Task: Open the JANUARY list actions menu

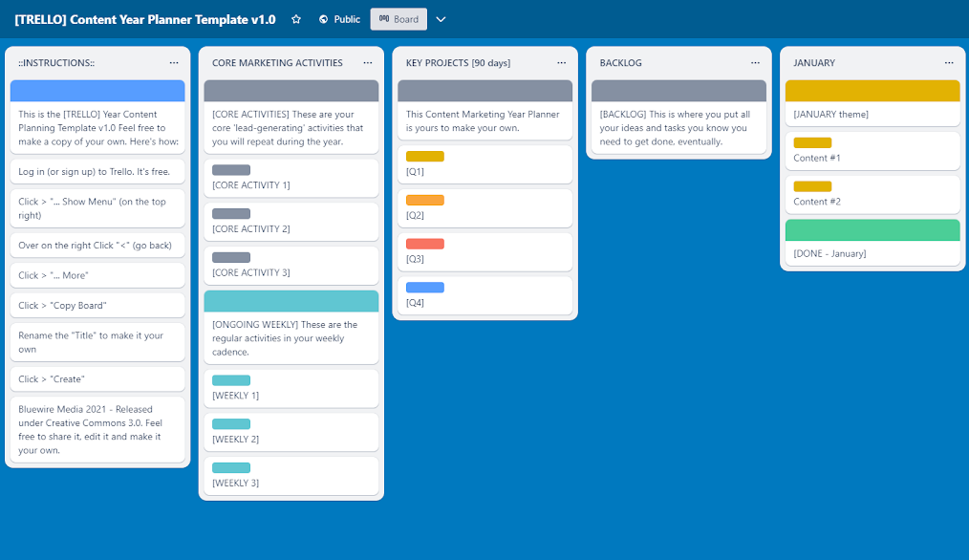Action: tap(949, 63)
